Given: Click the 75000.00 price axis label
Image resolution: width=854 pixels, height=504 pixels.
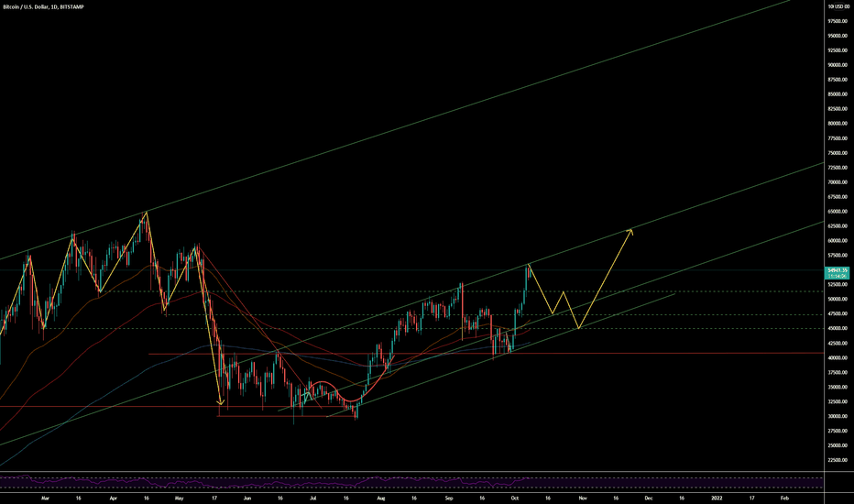Looking at the screenshot, I should tap(838, 153).
